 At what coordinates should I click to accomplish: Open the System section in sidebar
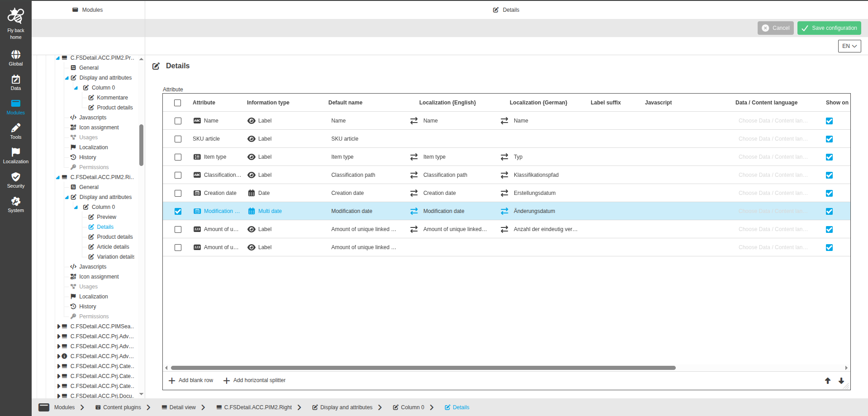click(x=16, y=205)
